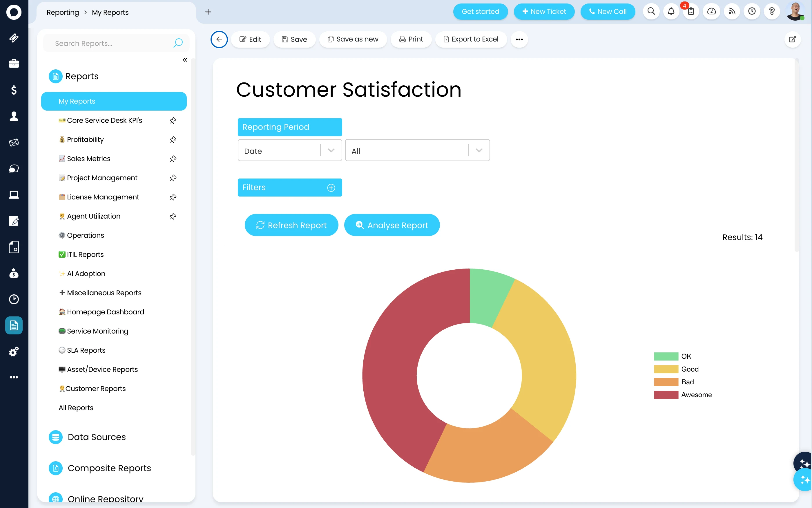Click into the Search Reports field
This screenshot has width=812, height=508.
(116, 43)
